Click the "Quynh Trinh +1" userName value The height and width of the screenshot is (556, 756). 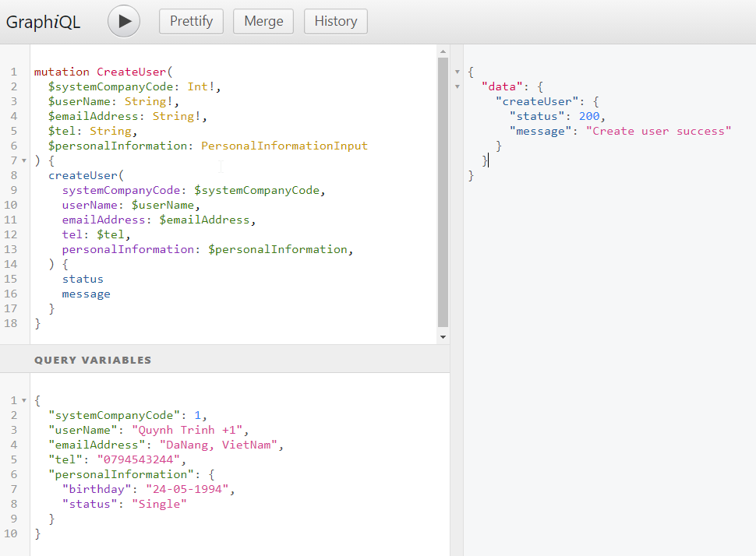pos(189,430)
